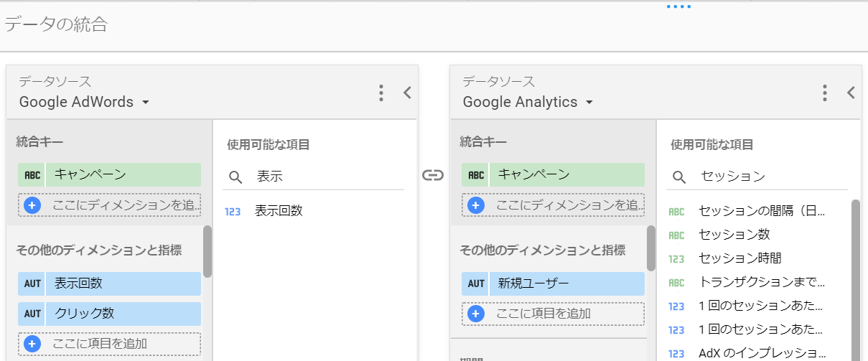Collapse the Google AdWords data source panel
This screenshot has height=361, width=868.
[407, 93]
